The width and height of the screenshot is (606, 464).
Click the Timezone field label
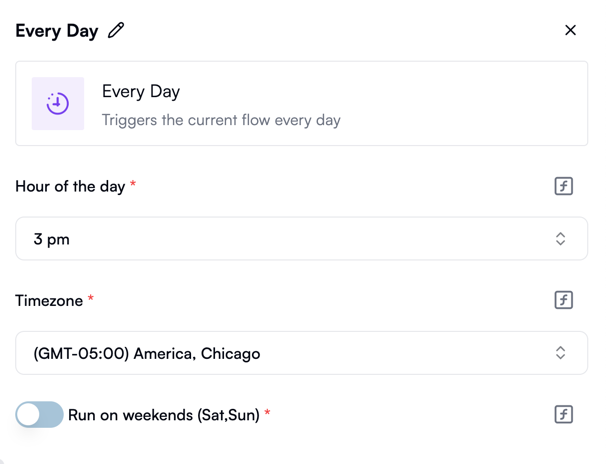click(x=49, y=301)
